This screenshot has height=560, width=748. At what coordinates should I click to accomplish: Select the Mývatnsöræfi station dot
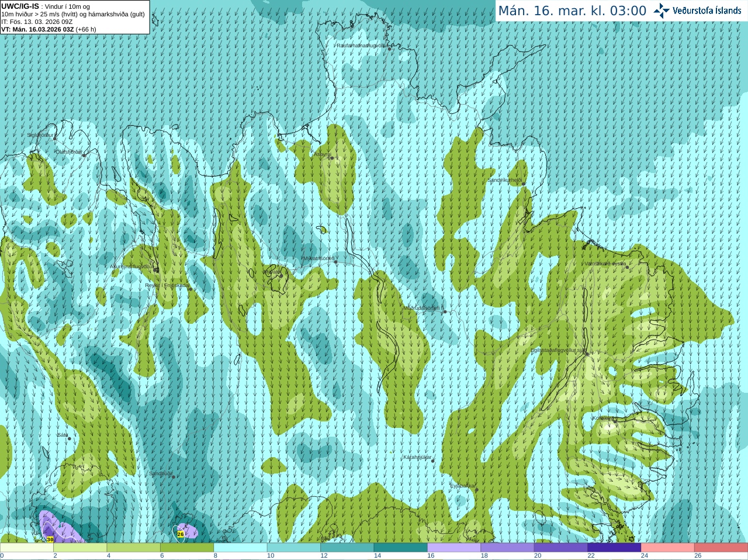pos(335,261)
